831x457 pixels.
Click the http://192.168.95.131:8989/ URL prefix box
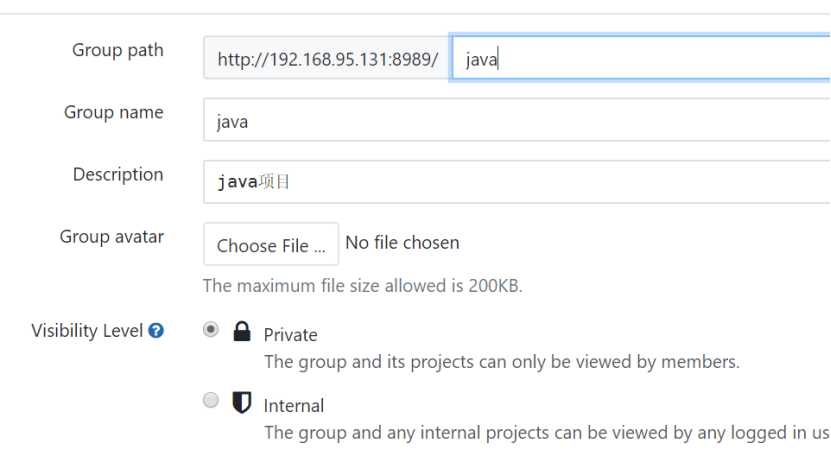tap(327, 58)
